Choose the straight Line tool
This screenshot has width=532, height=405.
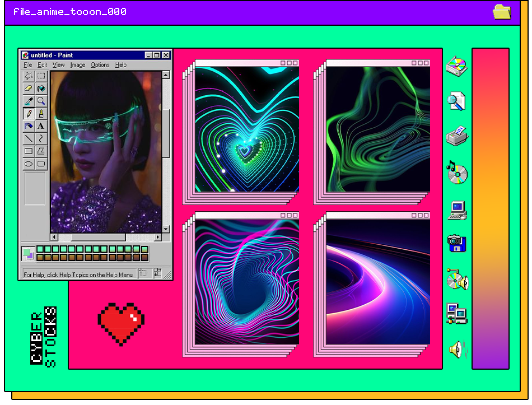click(x=29, y=138)
